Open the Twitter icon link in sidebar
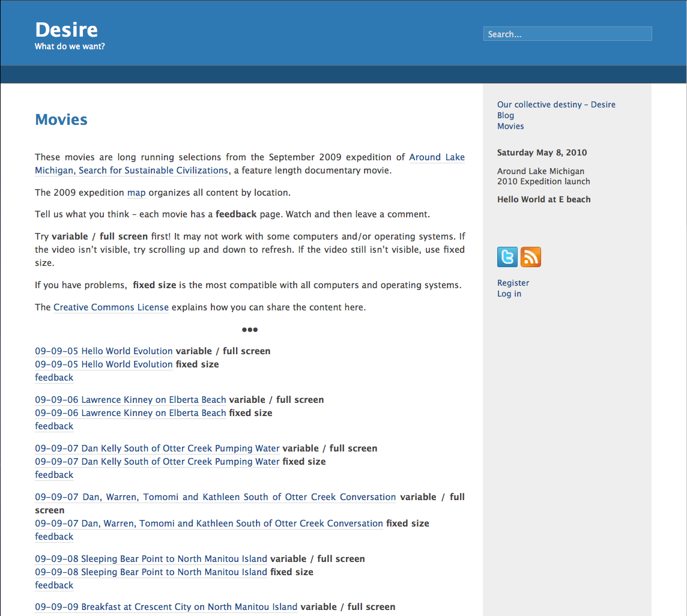The image size is (687, 616). pos(507,257)
